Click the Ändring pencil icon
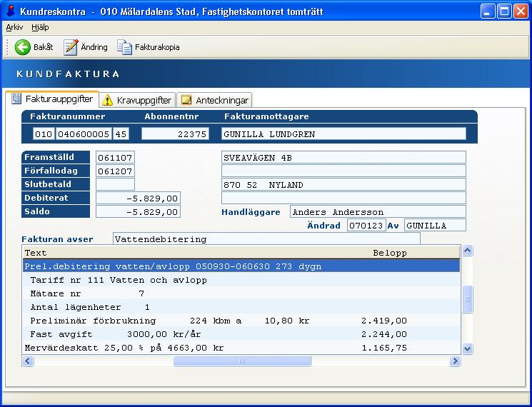This screenshot has height=407, width=532. [71, 47]
